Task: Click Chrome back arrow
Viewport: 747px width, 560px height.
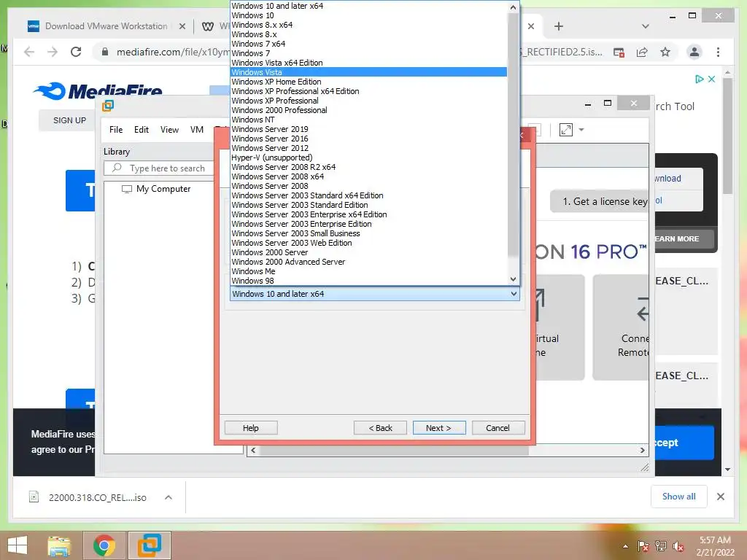Action: (29, 52)
